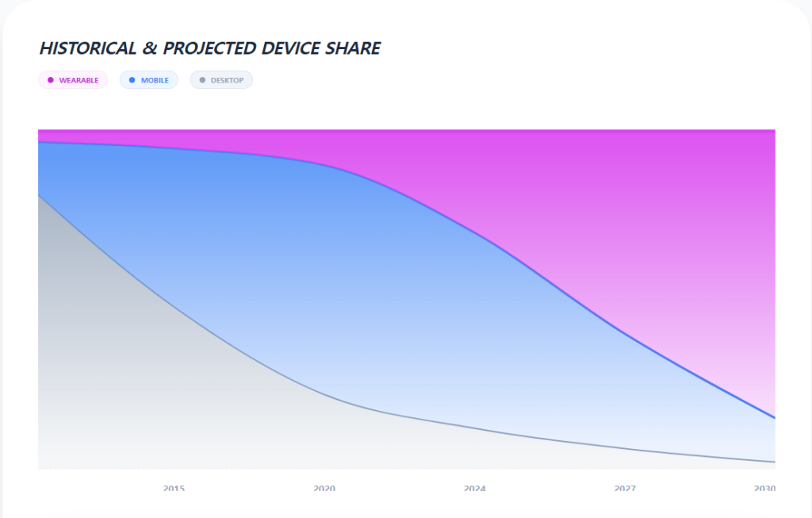The image size is (812, 518).
Task: Click the Mobile line's starting point at left edge
Action: click(x=39, y=143)
